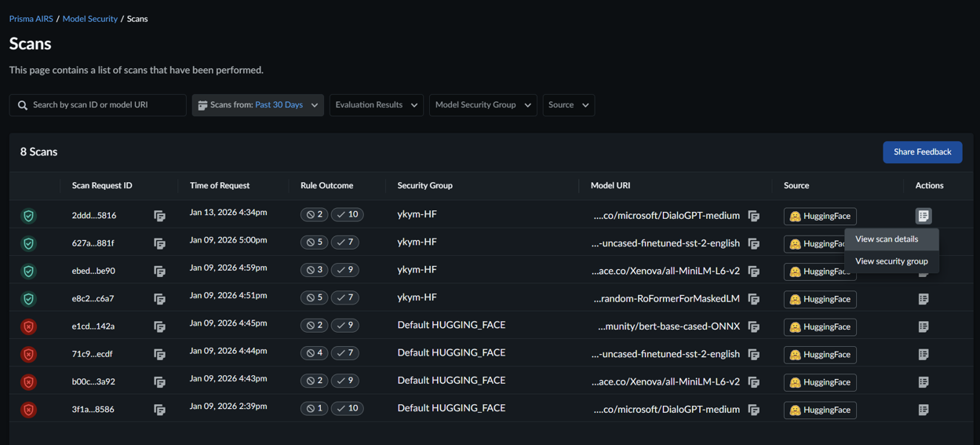This screenshot has width=980, height=445.
Task: Click the Share Feedback button
Action: tap(922, 152)
